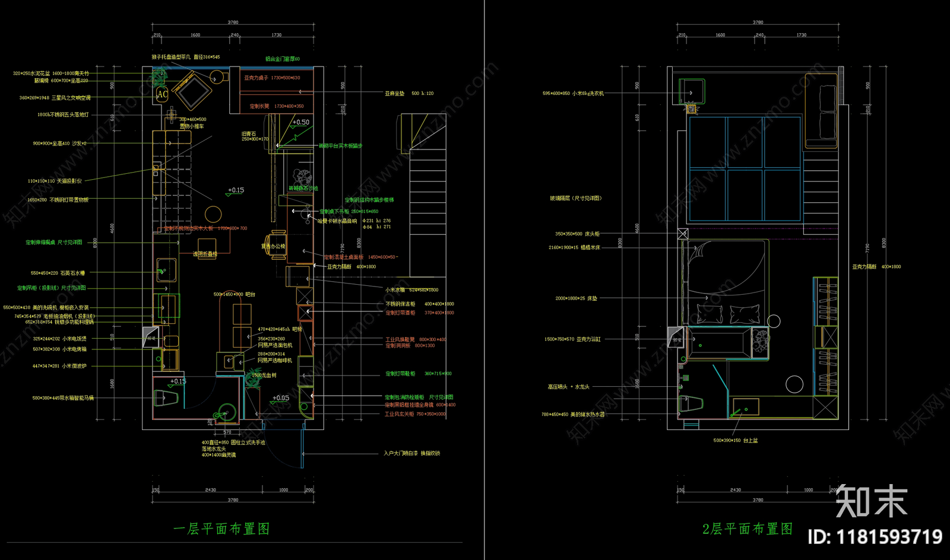950x560 pixels.
Task: Select the 美的洗碗机 橱柜嵌入安装 label
Action: point(46,308)
